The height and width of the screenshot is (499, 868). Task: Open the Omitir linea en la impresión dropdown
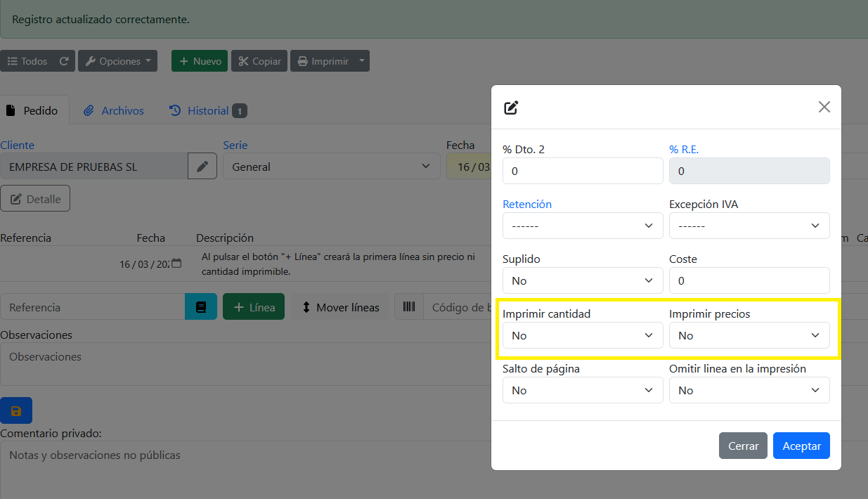point(749,390)
